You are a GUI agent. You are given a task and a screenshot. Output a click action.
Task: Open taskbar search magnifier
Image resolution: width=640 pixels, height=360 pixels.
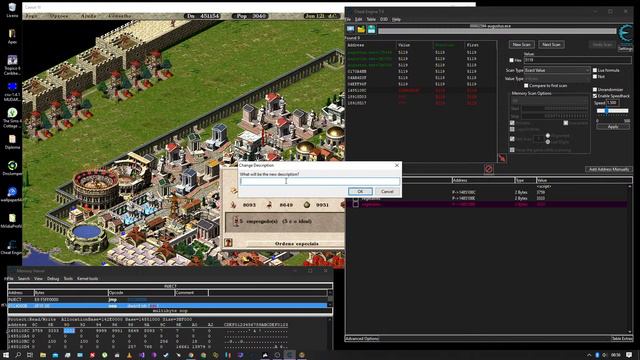point(18,355)
